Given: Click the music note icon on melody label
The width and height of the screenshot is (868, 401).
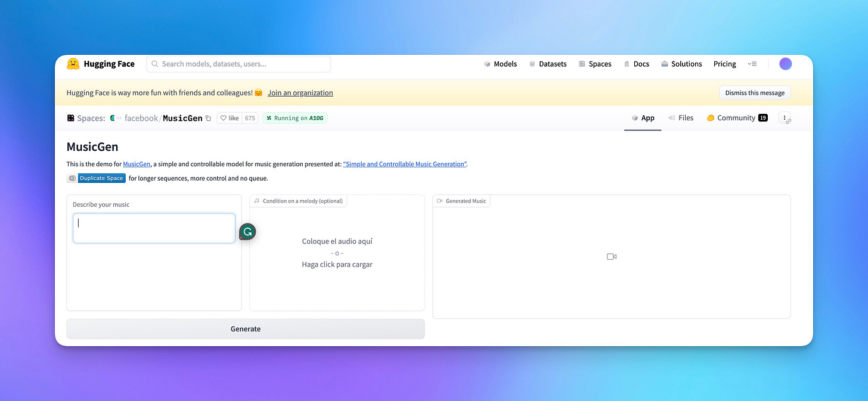Looking at the screenshot, I should pyautogui.click(x=256, y=201).
